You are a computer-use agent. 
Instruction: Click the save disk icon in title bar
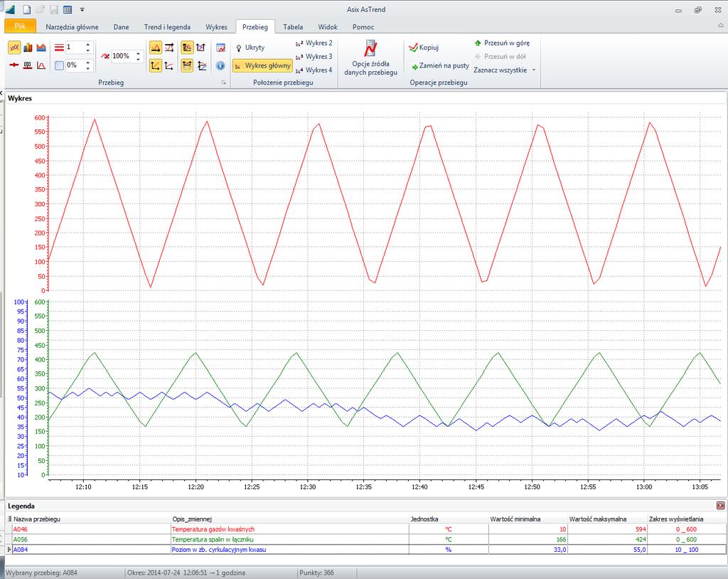[x=54, y=9]
